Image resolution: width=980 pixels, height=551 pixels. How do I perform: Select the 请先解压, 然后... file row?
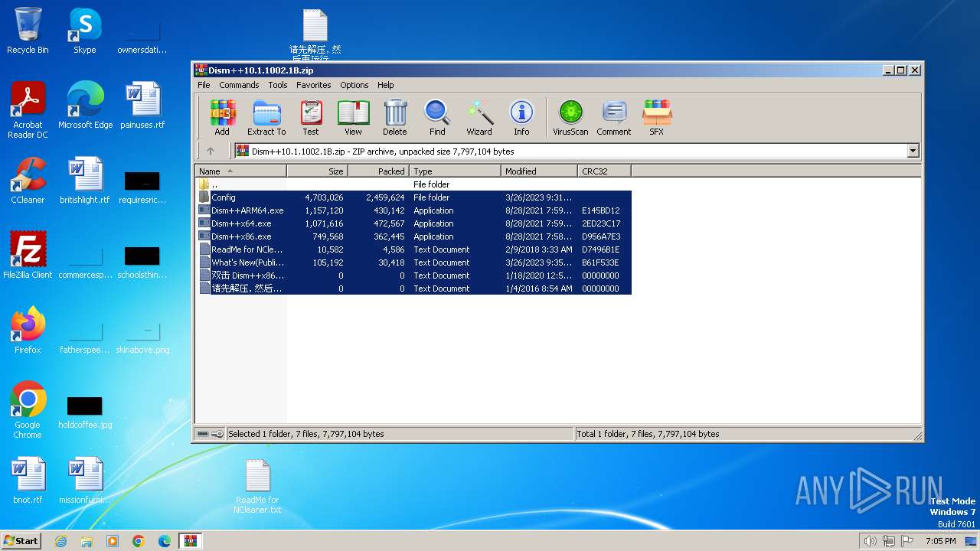tap(413, 289)
